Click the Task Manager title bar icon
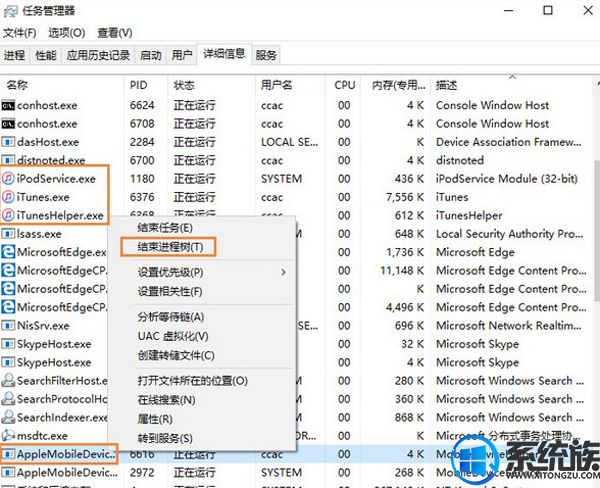This screenshot has height=488, width=600. click(x=10, y=11)
